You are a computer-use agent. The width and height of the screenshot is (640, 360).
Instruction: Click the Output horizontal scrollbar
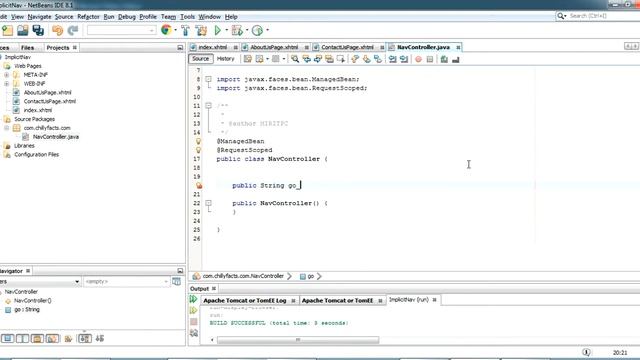[x=298, y=340]
